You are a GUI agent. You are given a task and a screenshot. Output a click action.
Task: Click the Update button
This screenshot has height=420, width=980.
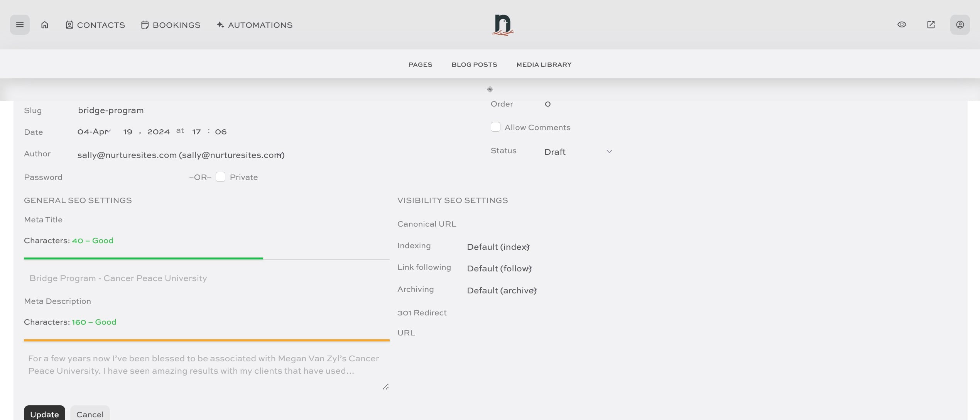[x=44, y=414]
